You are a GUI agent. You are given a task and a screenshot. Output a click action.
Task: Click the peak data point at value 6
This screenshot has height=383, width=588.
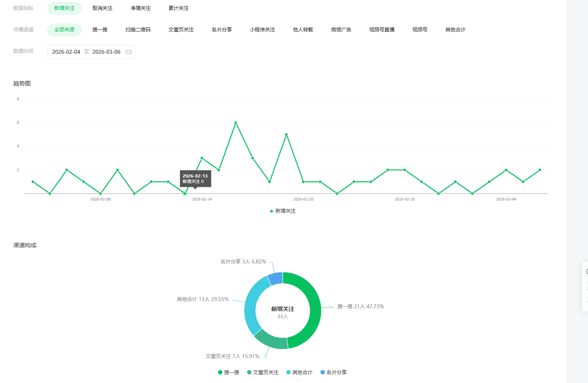pyautogui.click(x=236, y=123)
